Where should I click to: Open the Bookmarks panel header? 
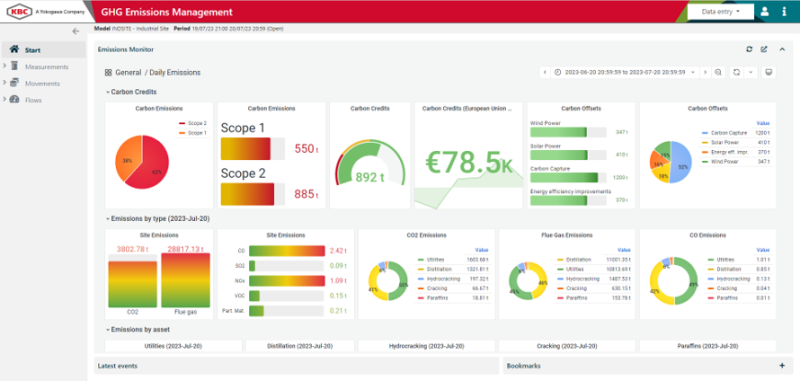(x=523, y=366)
